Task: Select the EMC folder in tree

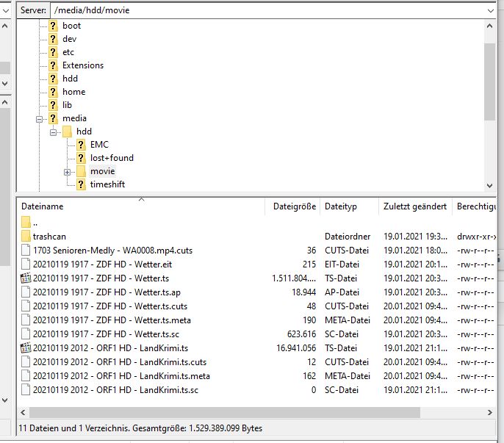Action: pos(99,145)
